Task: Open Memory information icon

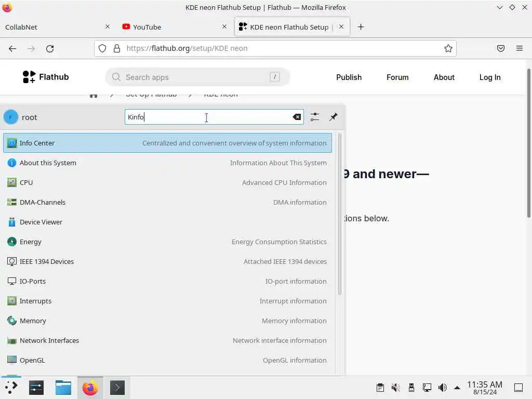Action: pyautogui.click(x=11, y=321)
